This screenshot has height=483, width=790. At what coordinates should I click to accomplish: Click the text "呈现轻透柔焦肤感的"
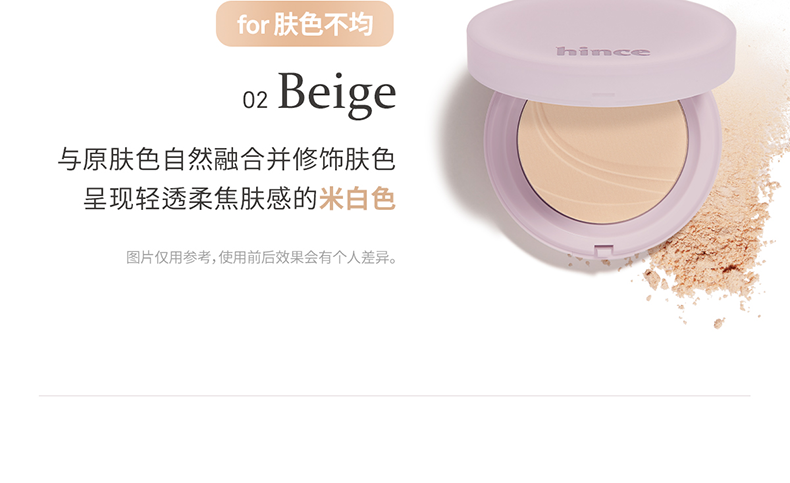tap(201, 198)
